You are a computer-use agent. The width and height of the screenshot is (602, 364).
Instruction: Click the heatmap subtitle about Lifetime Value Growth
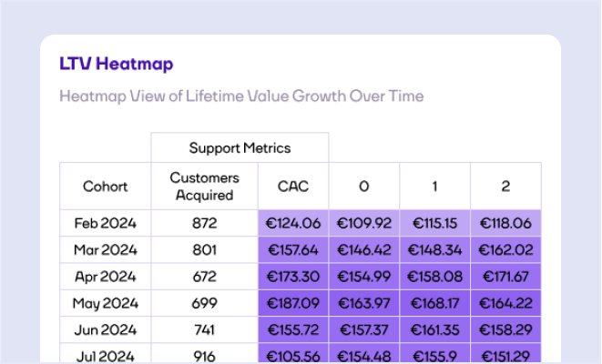tap(241, 96)
